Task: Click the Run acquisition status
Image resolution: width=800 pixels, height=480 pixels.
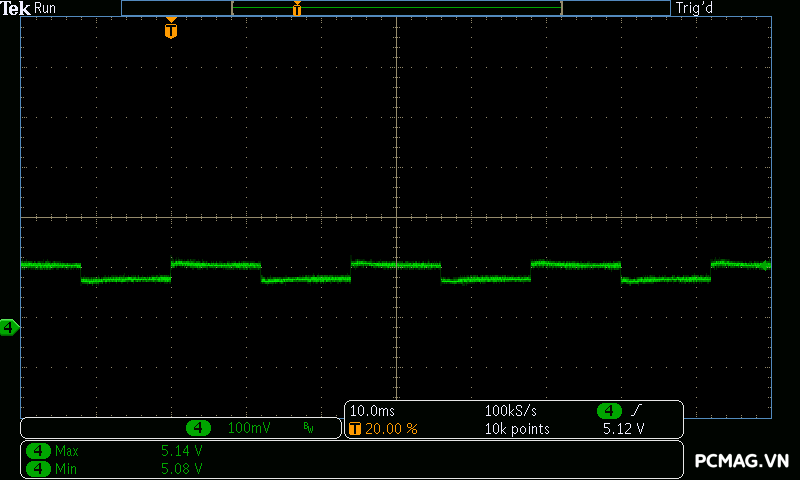Action: pyautogui.click(x=46, y=8)
